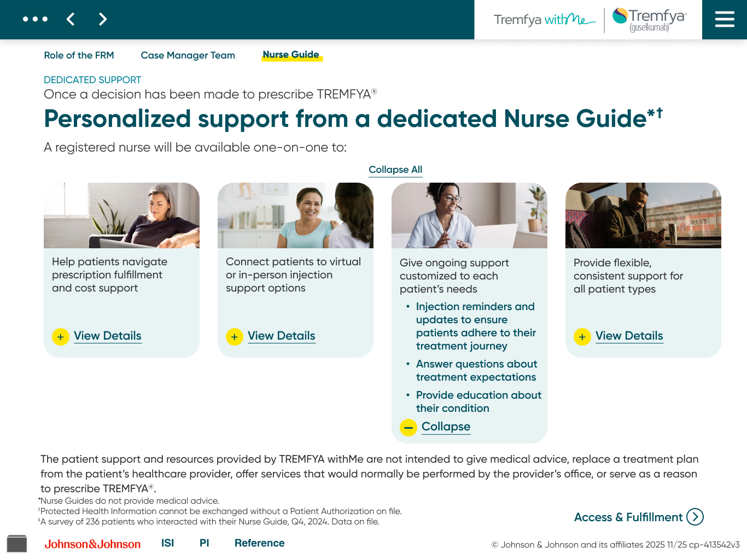The height and width of the screenshot is (560, 747).
Task: Click the Tremfya withMe logo
Action: (x=544, y=20)
